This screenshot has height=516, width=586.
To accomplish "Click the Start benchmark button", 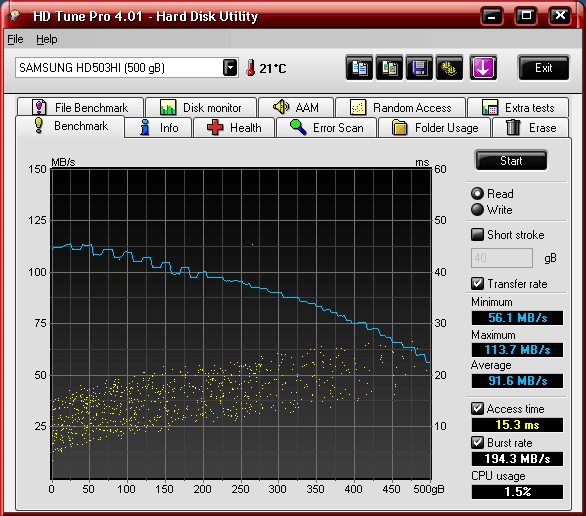I will tap(511, 161).
